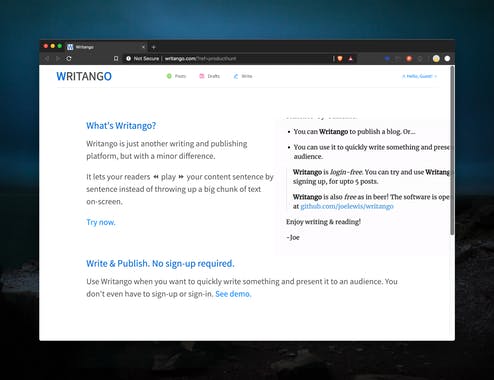Click the yellow profile avatar icon

(x=436, y=59)
